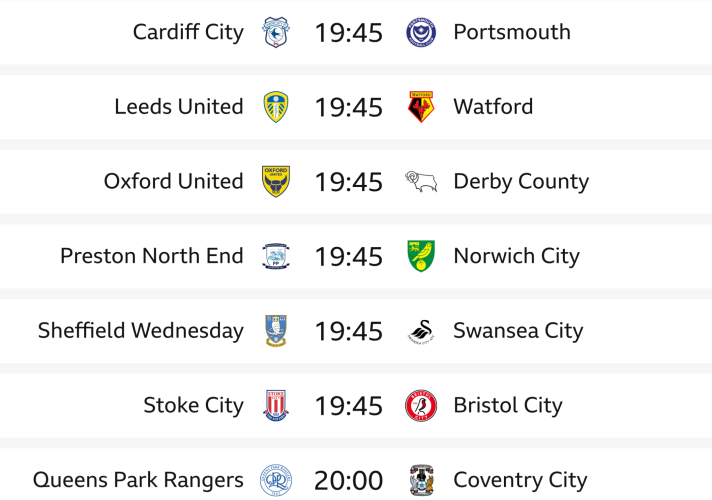Click the Leeds United v Watford kickoff time

(x=348, y=107)
